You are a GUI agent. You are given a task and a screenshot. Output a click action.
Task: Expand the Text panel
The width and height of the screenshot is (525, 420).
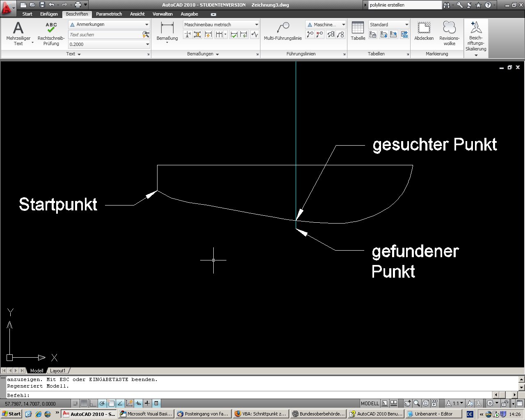73,54
